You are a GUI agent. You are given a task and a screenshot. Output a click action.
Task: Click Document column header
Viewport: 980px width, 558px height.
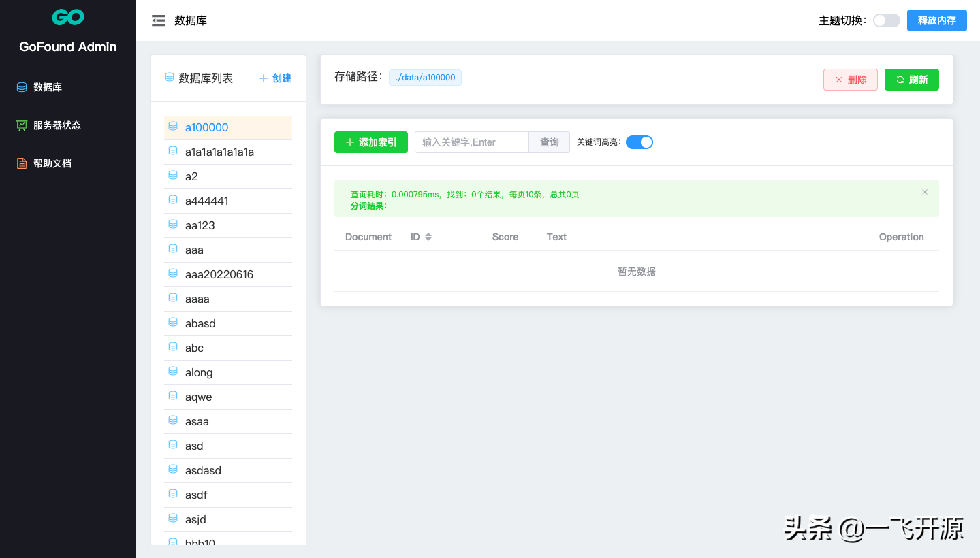pyautogui.click(x=368, y=237)
